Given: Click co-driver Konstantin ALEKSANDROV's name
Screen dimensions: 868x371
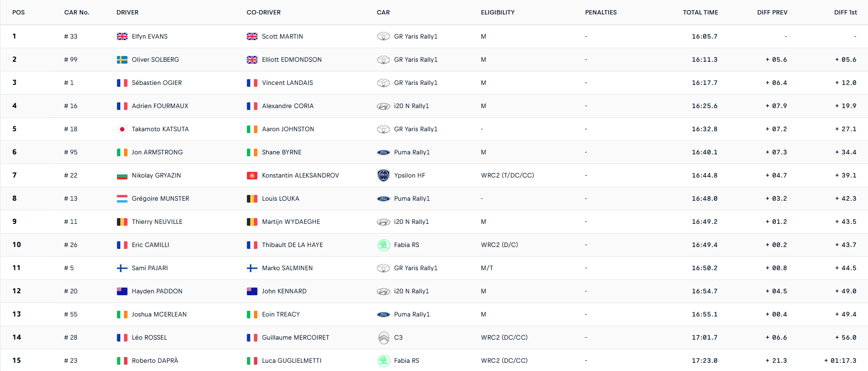Looking at the screenshot, I should click(300, 176).
